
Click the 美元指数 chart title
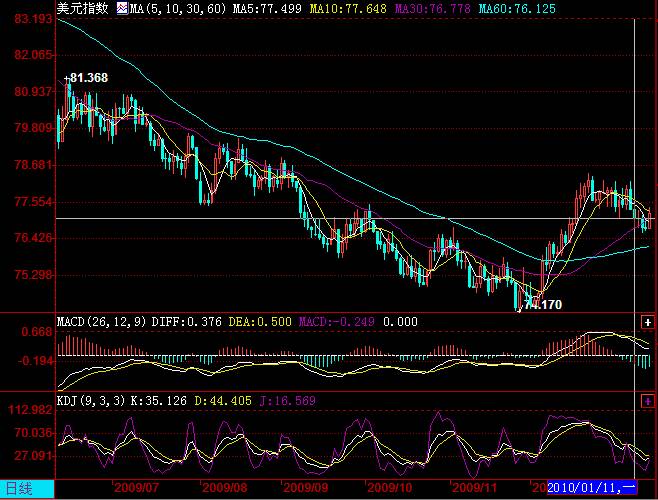(x=83, y=8)
